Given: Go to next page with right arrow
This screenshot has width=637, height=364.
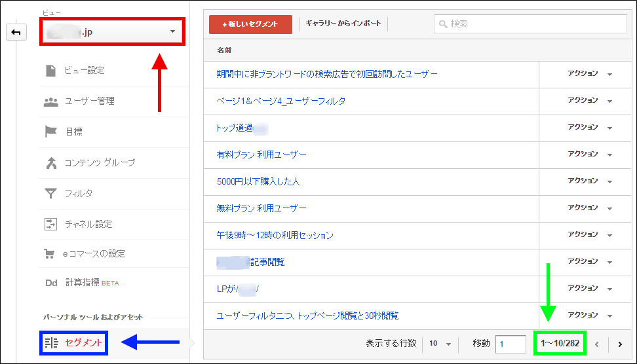Looking at the screenshot, I should (619, 344).
